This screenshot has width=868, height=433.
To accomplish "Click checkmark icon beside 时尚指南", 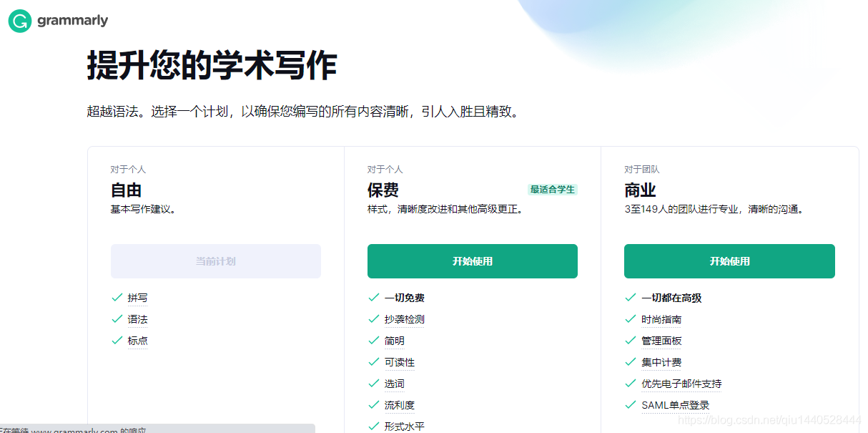I will click(630, 318).
